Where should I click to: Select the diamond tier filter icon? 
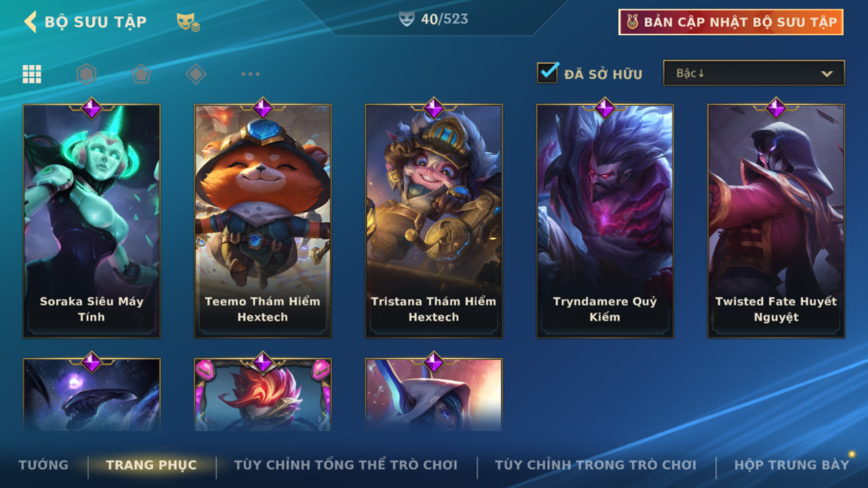point(196,74)
